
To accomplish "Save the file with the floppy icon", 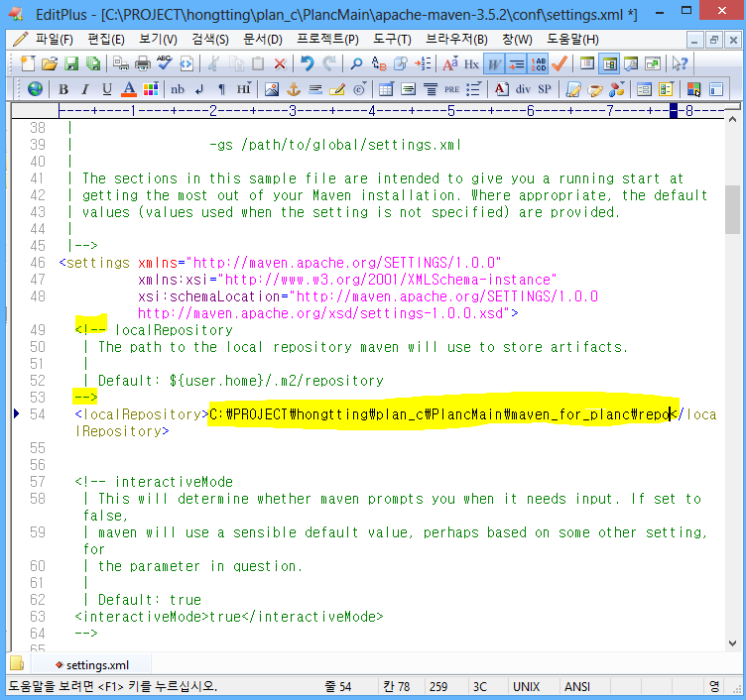I will tap(71, 63).
